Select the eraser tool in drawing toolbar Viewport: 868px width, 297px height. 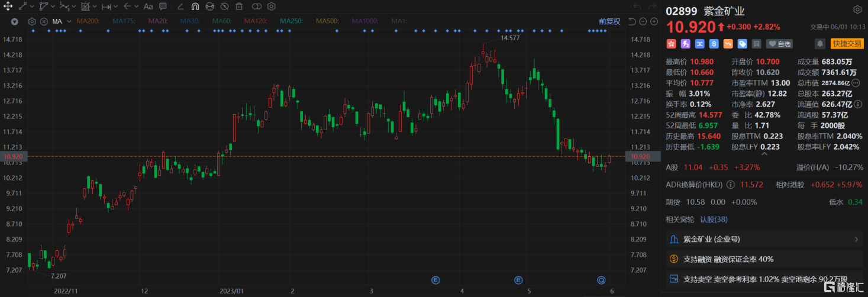(x=180, y=7)
